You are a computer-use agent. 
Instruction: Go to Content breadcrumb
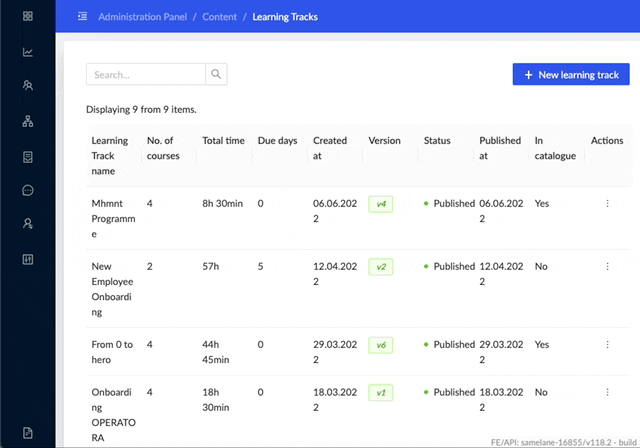click(x=218, y=17)
